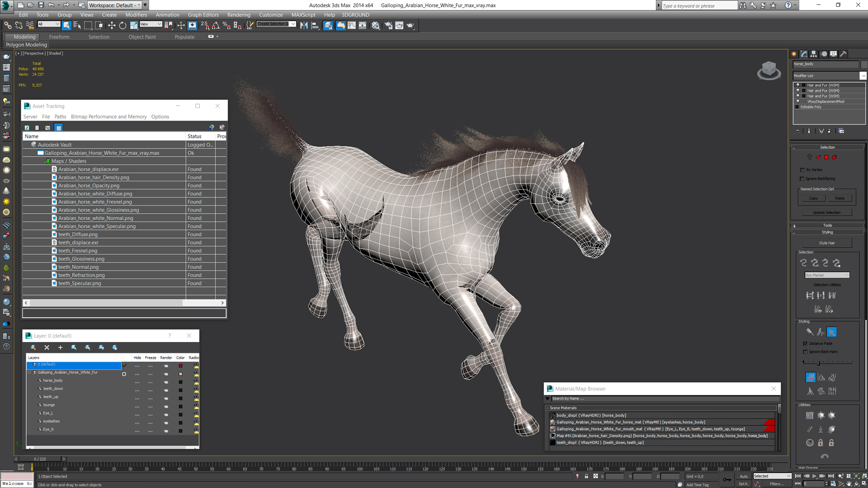Image resolution: width=868 pixels, height=488 pixels.
Task: Enable the By Vertex checkbox
Action: (802, 170)
